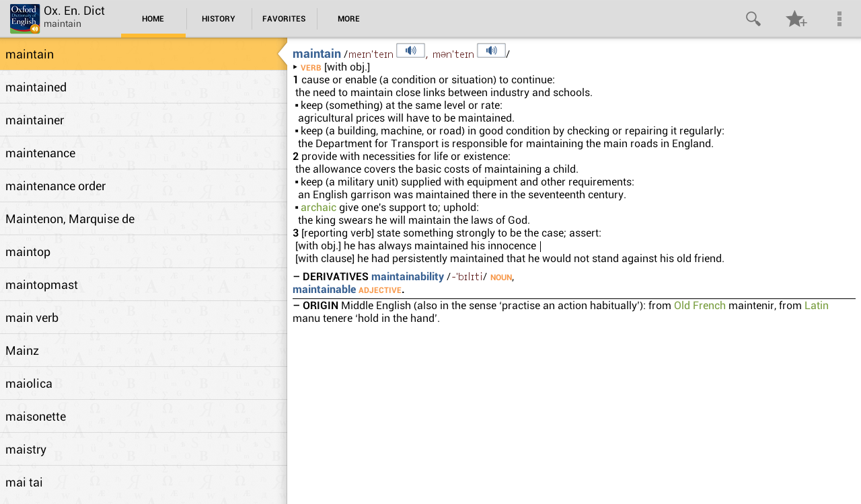Viewport: 861px width, 504px height.
Task: Play second pronunciation speaker icon
Action: click(x=491, y=49)
